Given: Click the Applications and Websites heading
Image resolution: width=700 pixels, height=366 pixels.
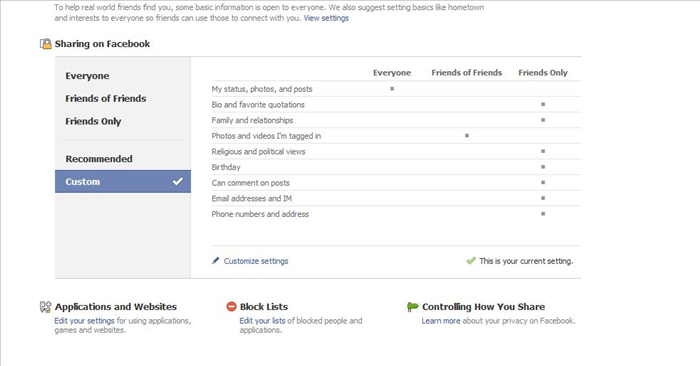Looking at the screenshot, I should pyautogui.click(x=116, y=307).
